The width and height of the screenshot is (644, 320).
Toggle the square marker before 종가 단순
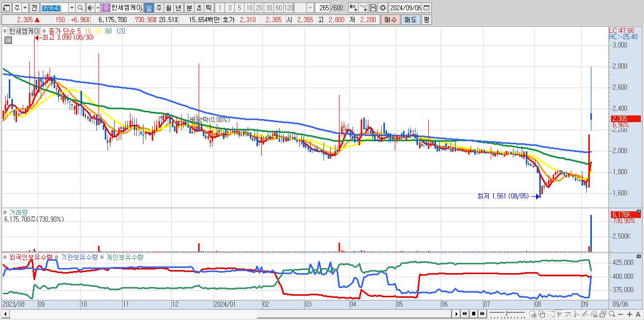pyautogui.click(x=44, y=31)
